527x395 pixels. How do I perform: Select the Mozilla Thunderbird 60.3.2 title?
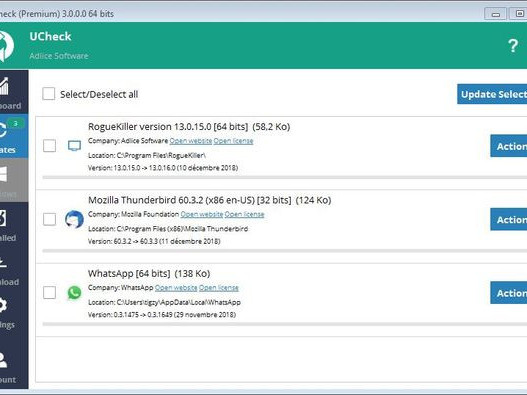[x=209, y=200]
